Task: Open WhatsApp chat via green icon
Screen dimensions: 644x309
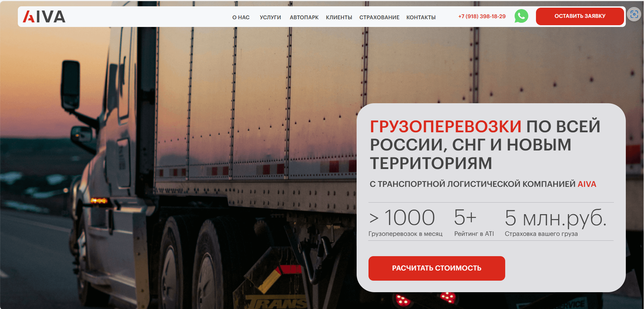Action: [521, 16]
